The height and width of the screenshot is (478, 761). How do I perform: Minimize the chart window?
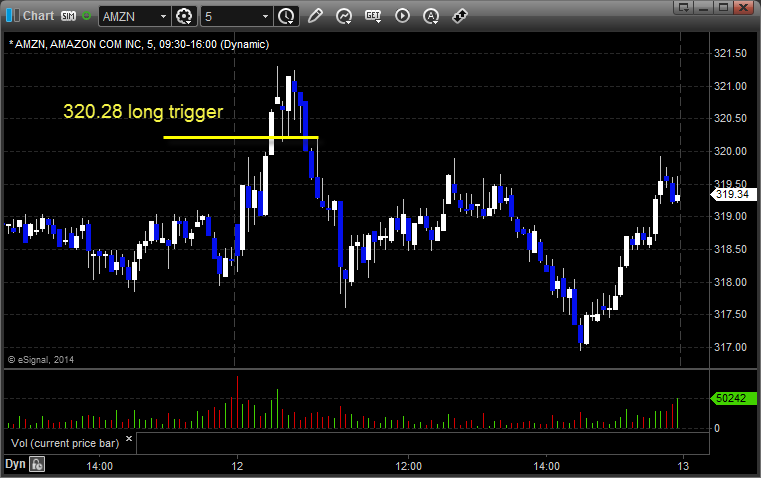point(704,7)
